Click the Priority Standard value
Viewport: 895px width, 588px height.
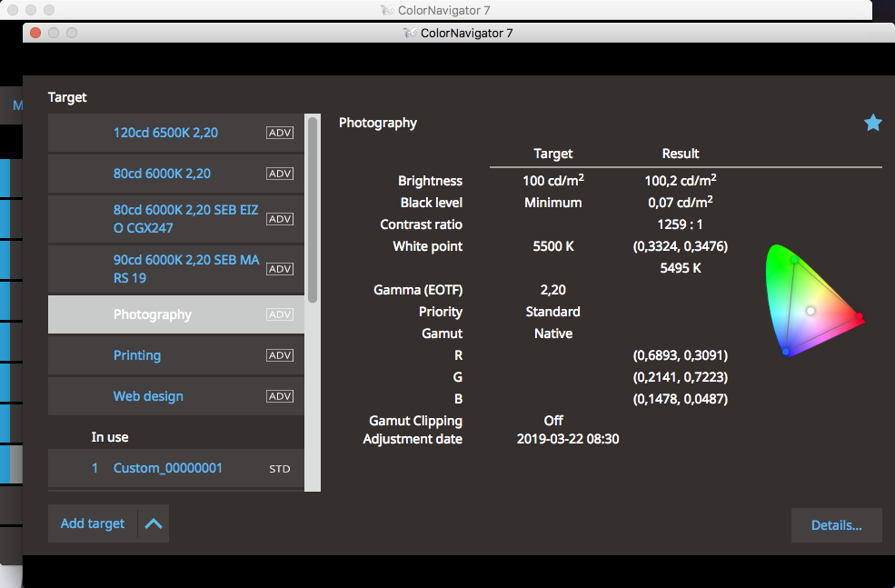tap(552, 312)
